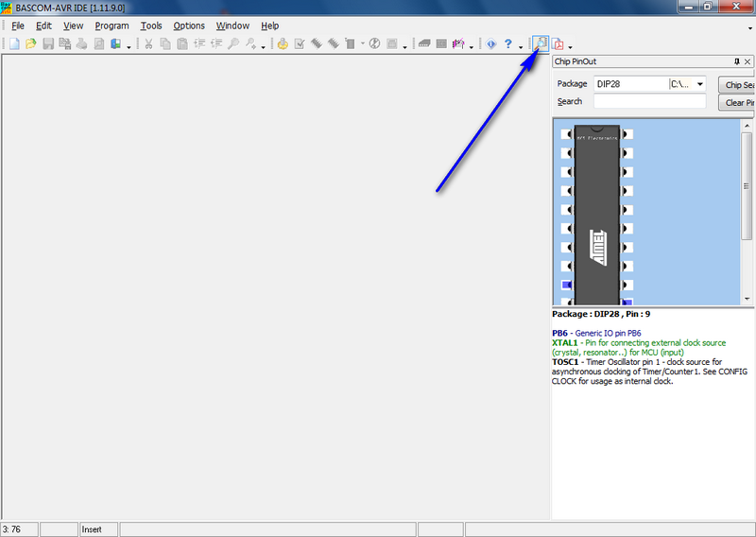
Task: Click the PB6 Generic IO pin text
Action: (596, 333)
